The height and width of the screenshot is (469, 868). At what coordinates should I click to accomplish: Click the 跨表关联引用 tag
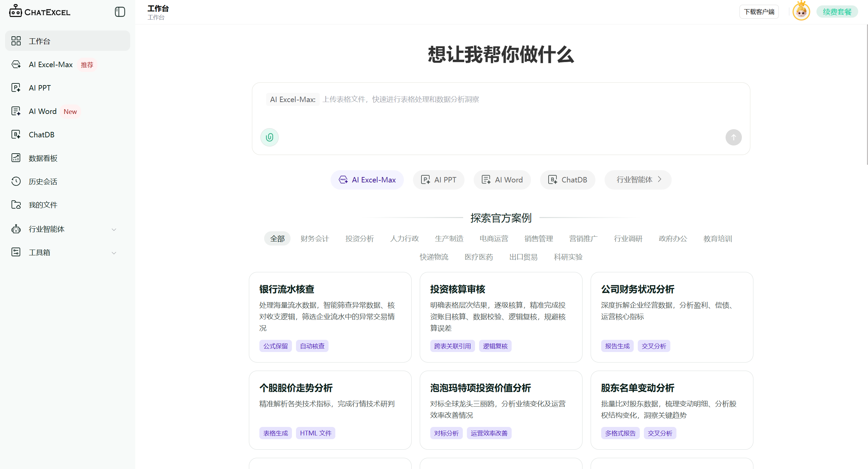pos(453,346)
